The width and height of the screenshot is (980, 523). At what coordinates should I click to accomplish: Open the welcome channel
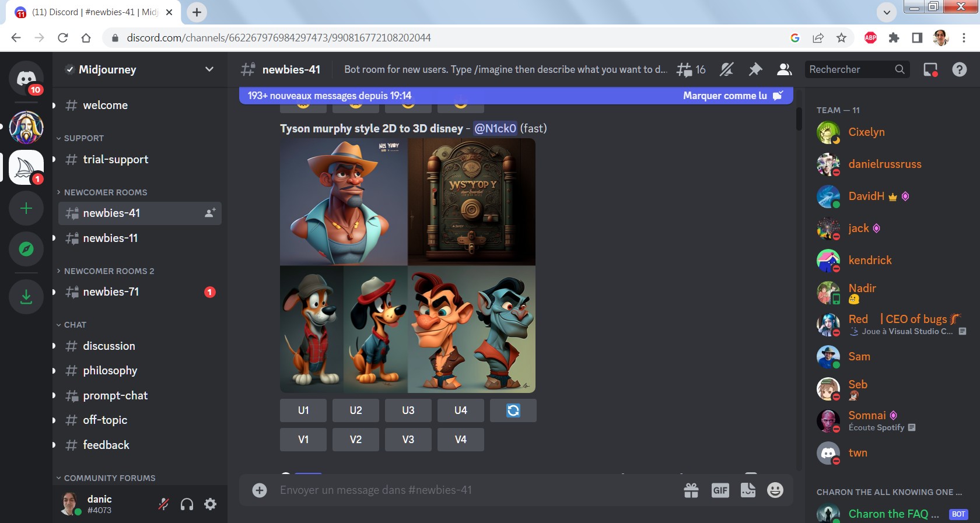[x=140, y=106]
